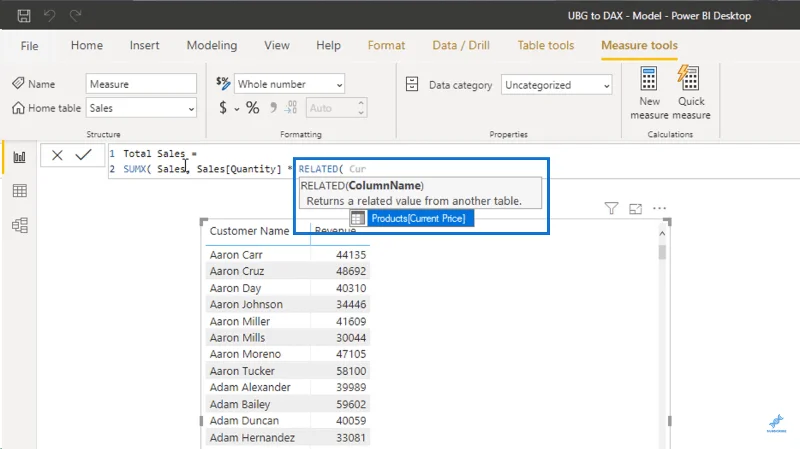This screenshot has width=800, height=449.
Task: Click the Adam Alexander row
Action: click(x=288, y=387)
